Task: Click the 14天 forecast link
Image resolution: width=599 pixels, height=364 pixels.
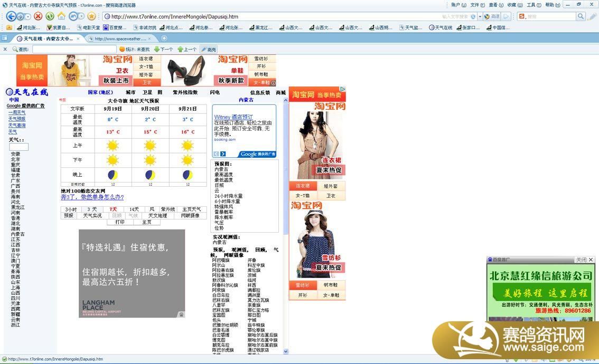Action: (x=134, y=209)
